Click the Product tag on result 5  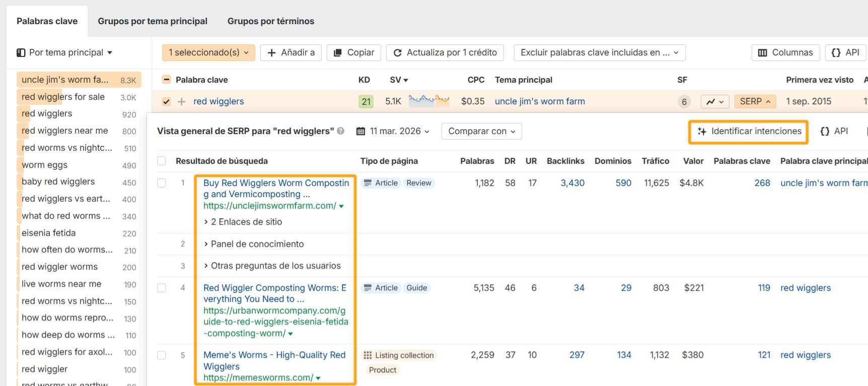point(383,370)
